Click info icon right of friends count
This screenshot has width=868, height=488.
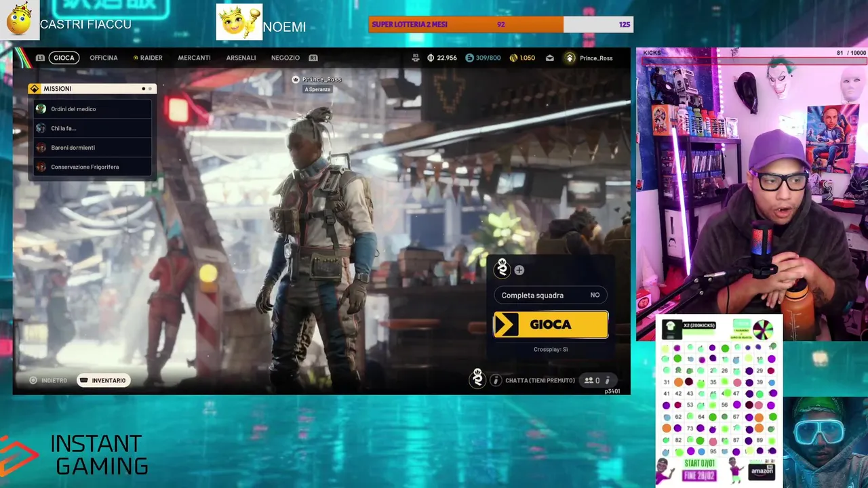pyautogui.click(x=607, y=380)
